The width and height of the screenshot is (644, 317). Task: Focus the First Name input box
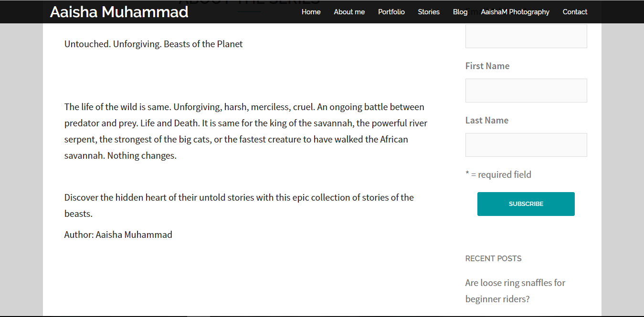(526, 91)
